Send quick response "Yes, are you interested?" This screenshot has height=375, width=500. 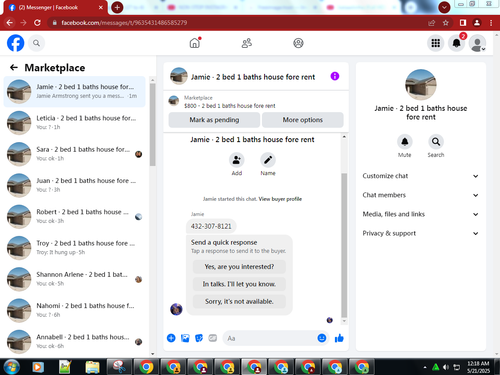239,267
